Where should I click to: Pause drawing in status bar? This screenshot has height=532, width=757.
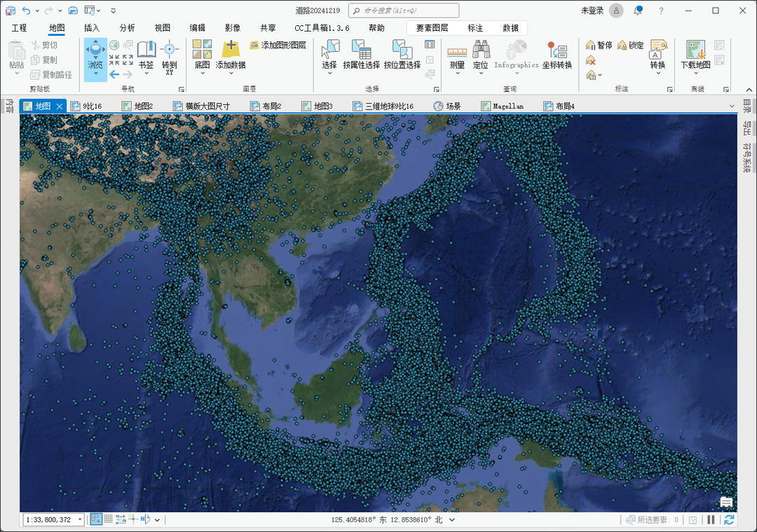pyautogui.click(x=711, y=520)
